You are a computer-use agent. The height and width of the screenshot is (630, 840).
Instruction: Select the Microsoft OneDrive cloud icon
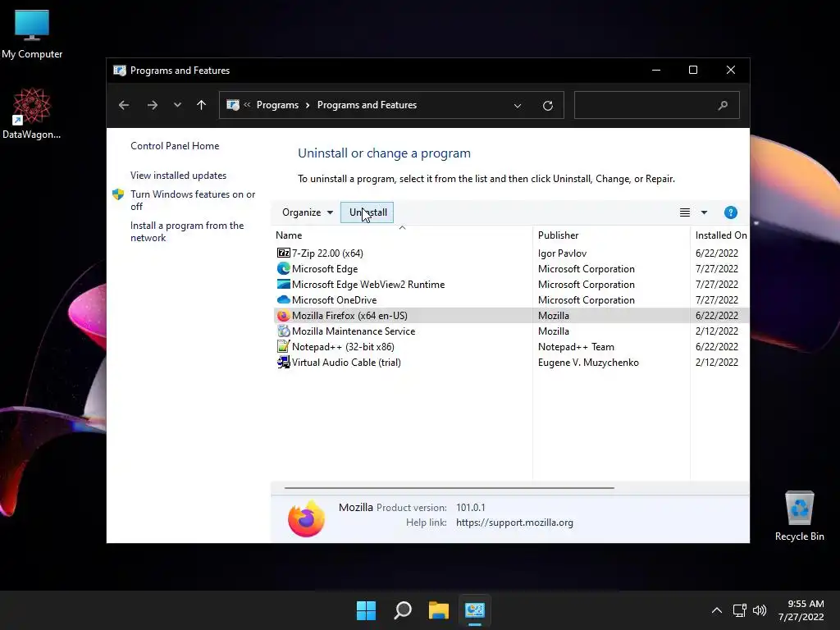[x=283, y=299]
